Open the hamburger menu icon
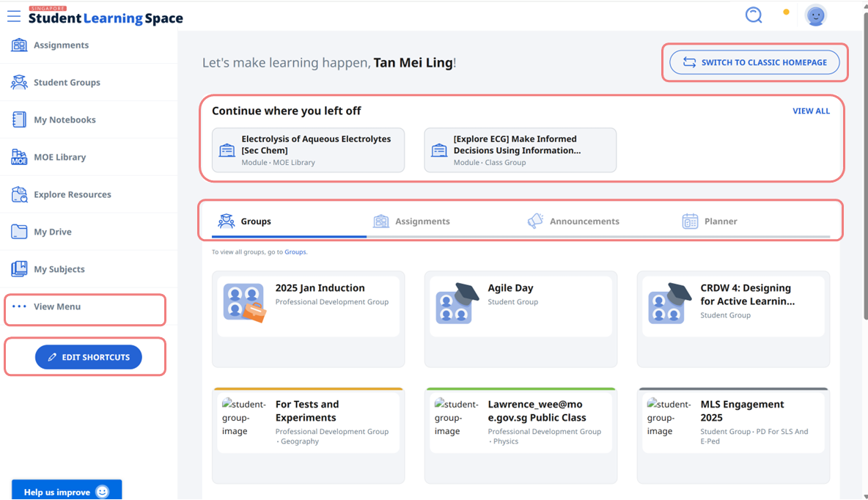868x500 pixels. tap(14, 16)
